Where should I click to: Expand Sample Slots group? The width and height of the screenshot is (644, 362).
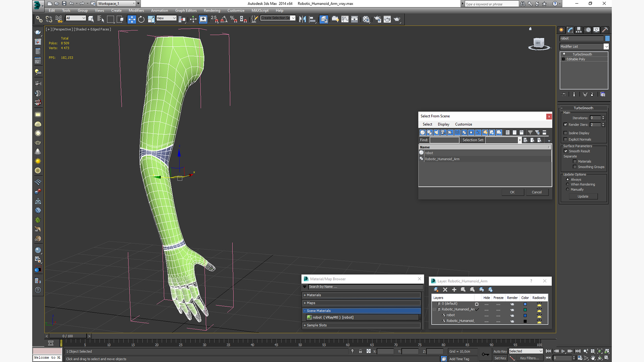361,325
